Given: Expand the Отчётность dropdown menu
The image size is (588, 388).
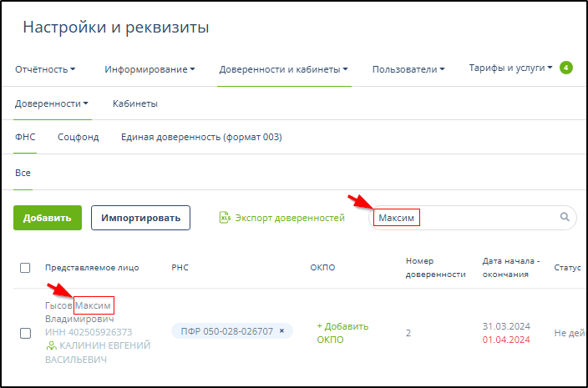Looking at the screenshot, I should (45, 69).
